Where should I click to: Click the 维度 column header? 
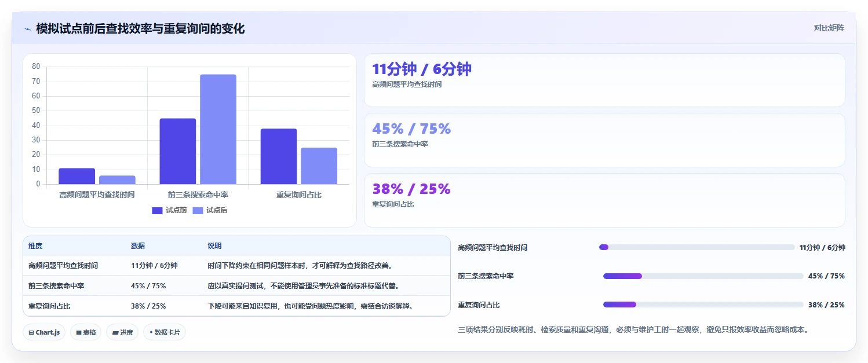coord(35,246)
